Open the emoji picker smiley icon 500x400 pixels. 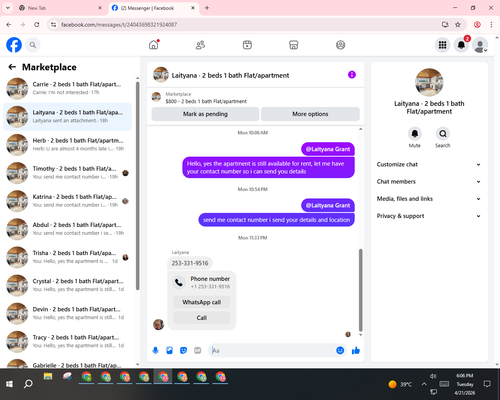[x=340, y=350]
